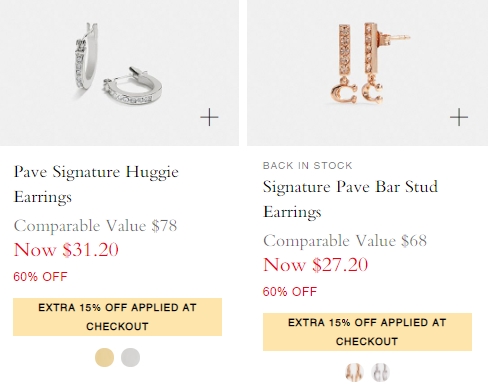Click plus icon on Bar Stud Earrings image
The width and height of the screenshot is (493, 391).
459,117
